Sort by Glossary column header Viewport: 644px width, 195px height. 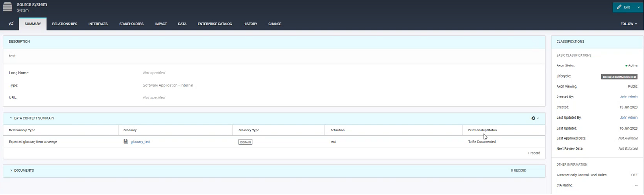coord(175,130)
